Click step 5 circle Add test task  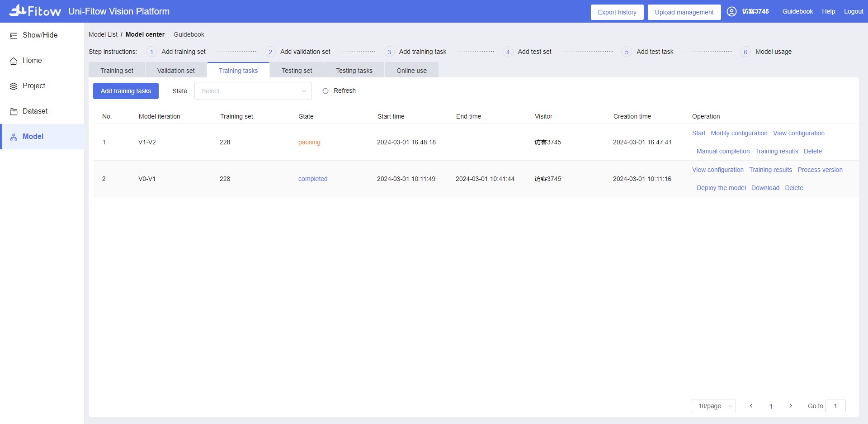coord(627,52)
